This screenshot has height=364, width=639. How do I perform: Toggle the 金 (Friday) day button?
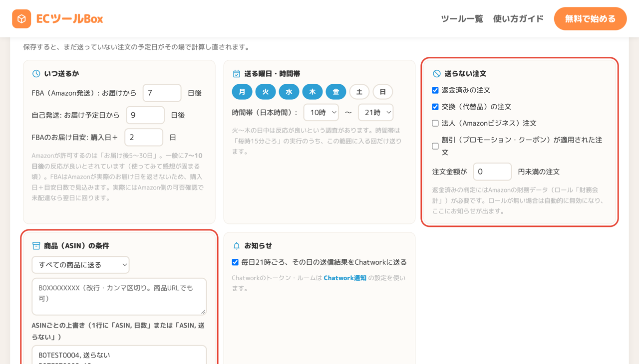(x=336, y=92)
